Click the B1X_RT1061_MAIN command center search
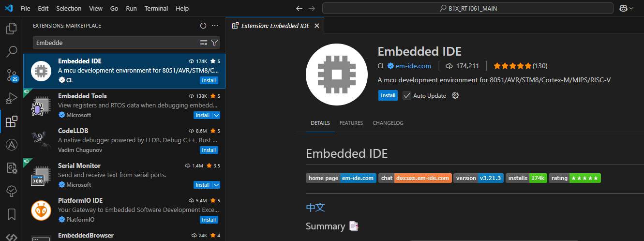The height and width of the screenshot is (241, 644). [x=468, y=8]
